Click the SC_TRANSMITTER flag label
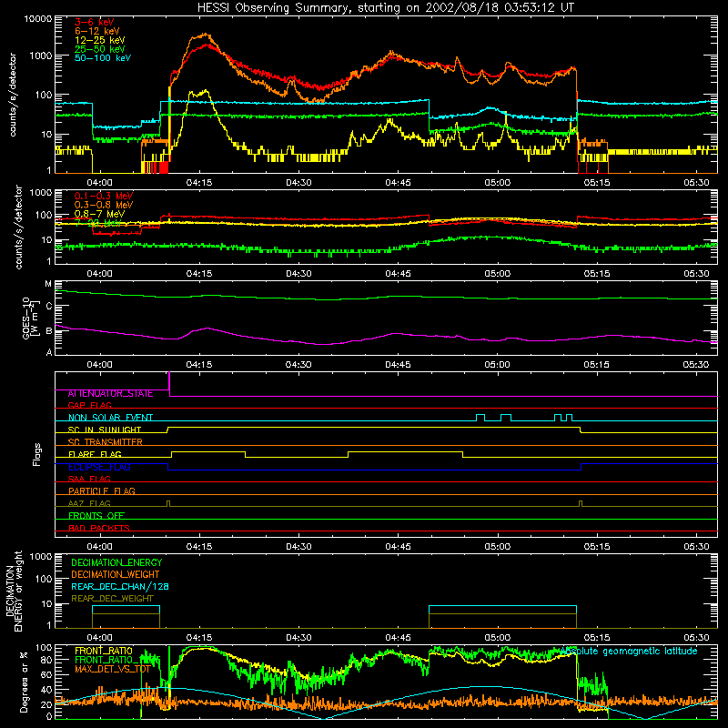728x728 pixels. pyautogui.click(x=105, y=442)
